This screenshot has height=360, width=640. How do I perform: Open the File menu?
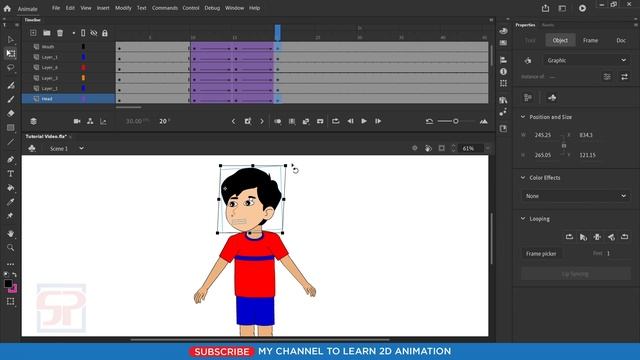pos(56,8)
